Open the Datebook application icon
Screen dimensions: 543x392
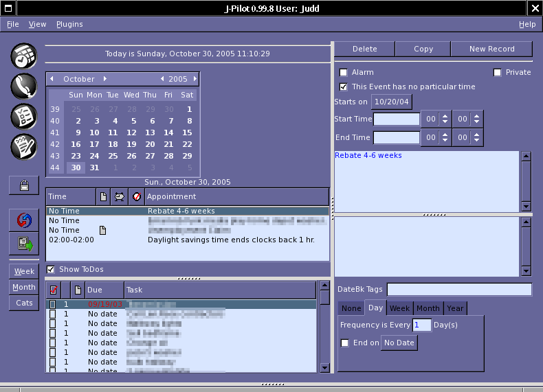coord(23,56)
